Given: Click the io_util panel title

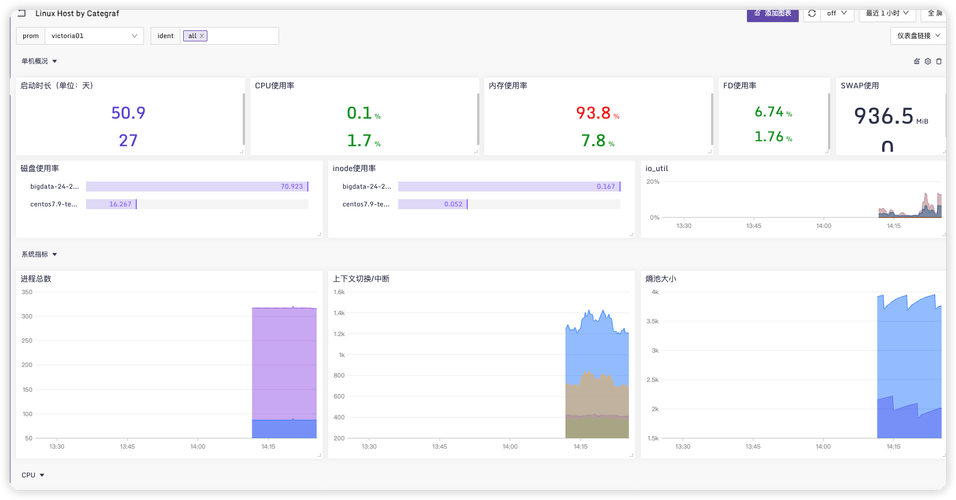Looking at the screenshot, I should coord(657,168).
